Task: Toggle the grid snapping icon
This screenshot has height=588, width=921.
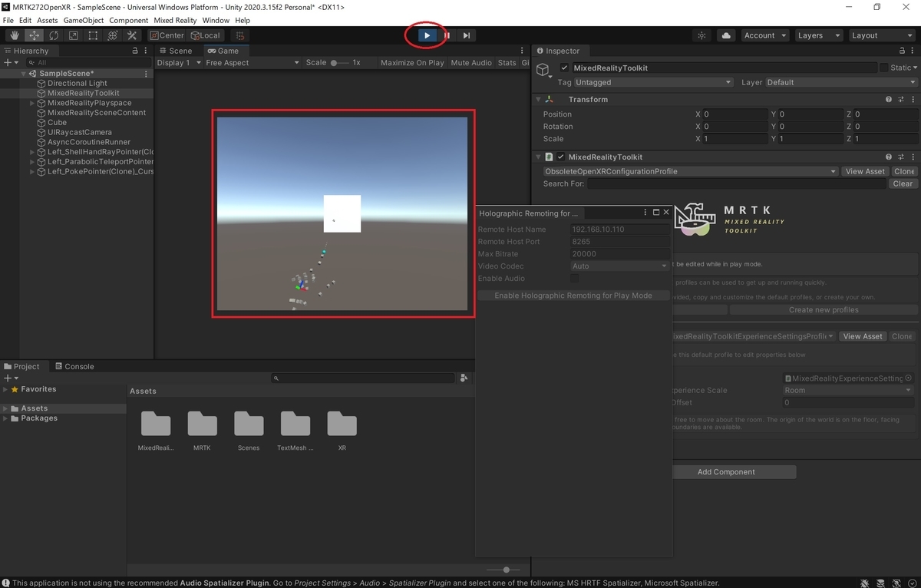Action: 240,35
